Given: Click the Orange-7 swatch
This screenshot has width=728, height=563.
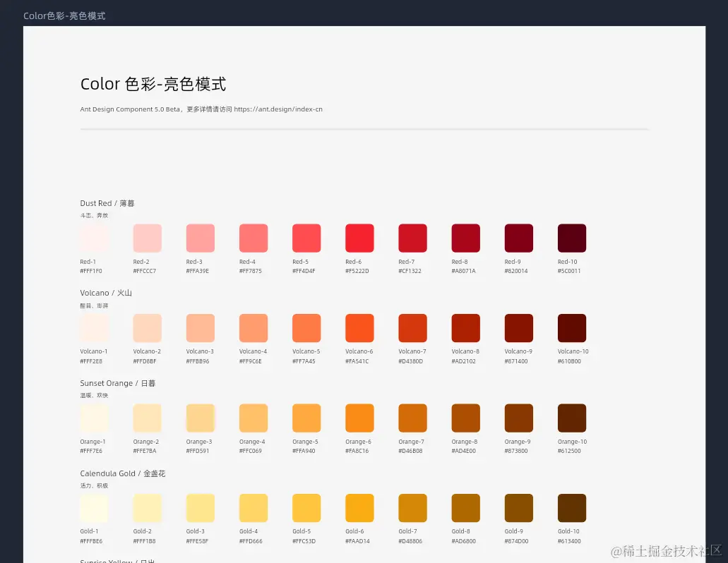Looking at the screenshot, I should coord(413,418).
